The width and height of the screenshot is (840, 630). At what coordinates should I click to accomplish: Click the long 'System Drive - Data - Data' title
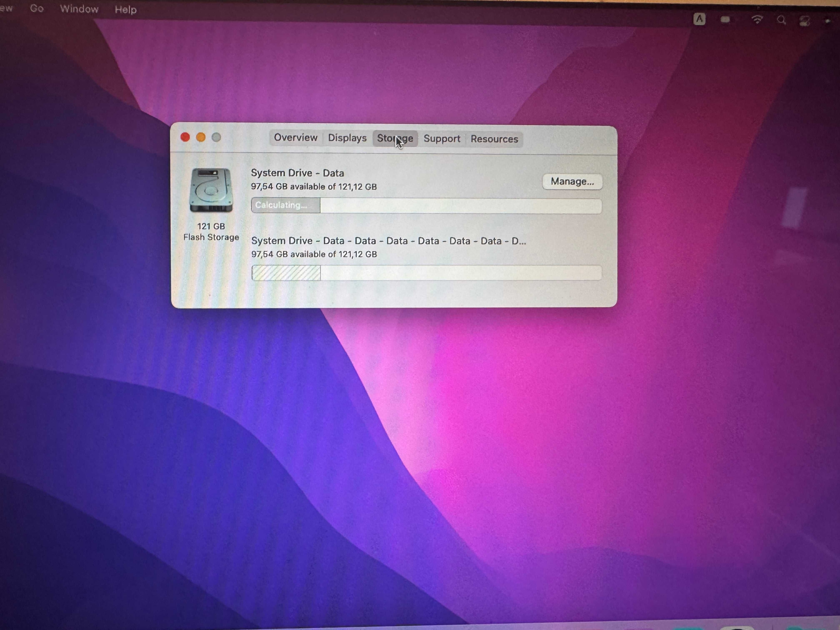point(389,241)
